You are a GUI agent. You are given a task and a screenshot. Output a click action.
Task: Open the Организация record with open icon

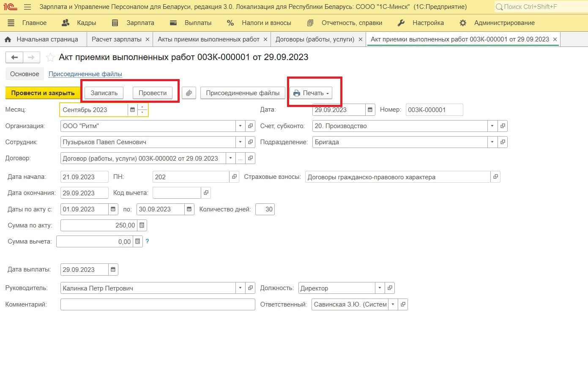tap(251, 126)
